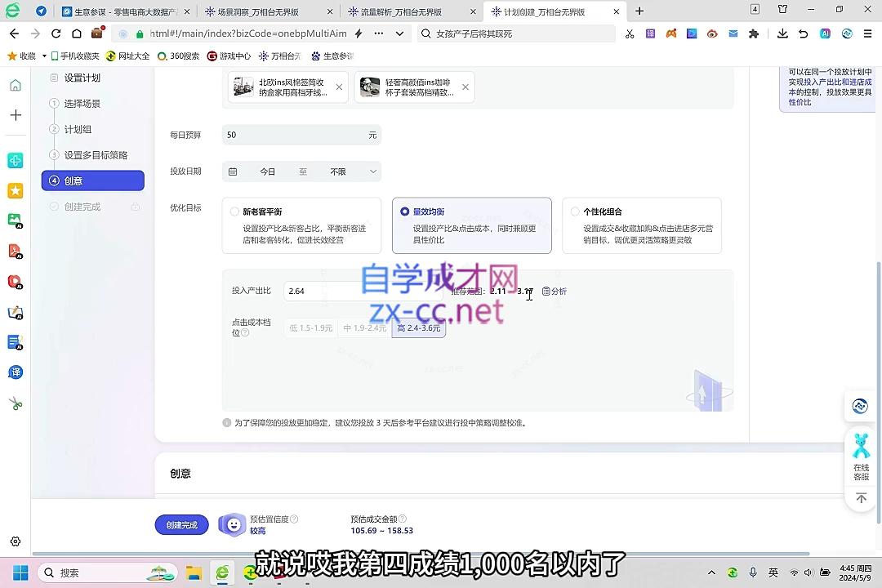The image size is (882, 588).
Task: Remove the 轻奢高颜值ins咖啡 product tag
Action: point(465,87)
